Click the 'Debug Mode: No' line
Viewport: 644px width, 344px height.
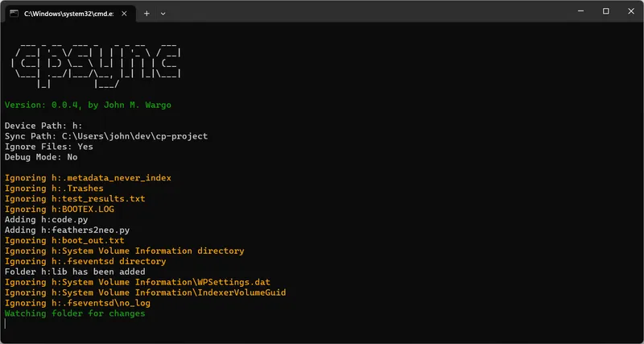tap(41, 157)
